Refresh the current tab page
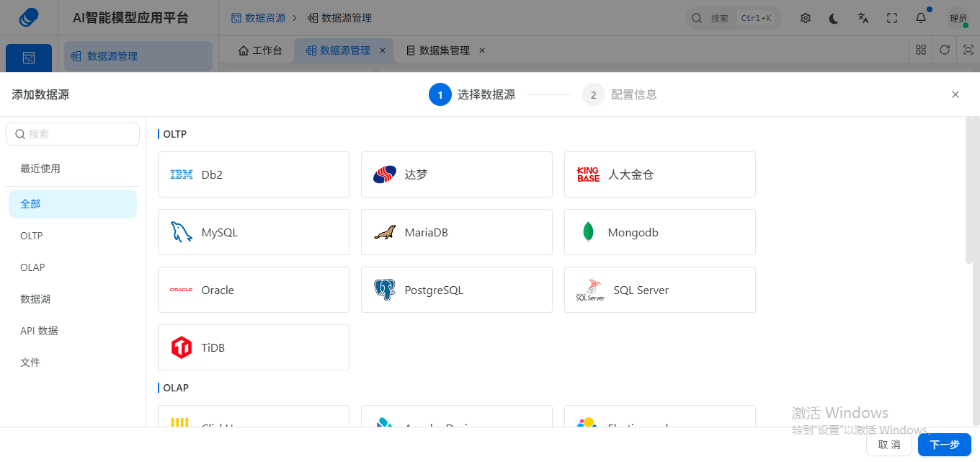 pyautogui.click(x=945, y=50)
